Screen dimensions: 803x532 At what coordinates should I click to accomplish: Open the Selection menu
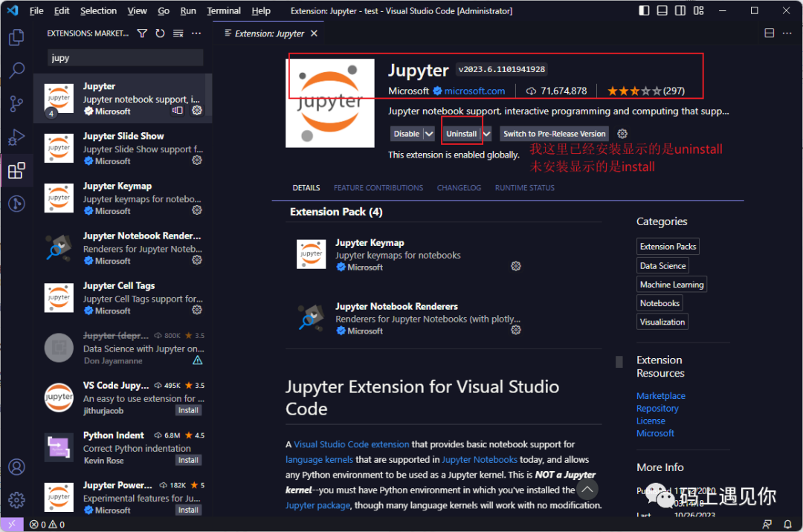point(98,10)
